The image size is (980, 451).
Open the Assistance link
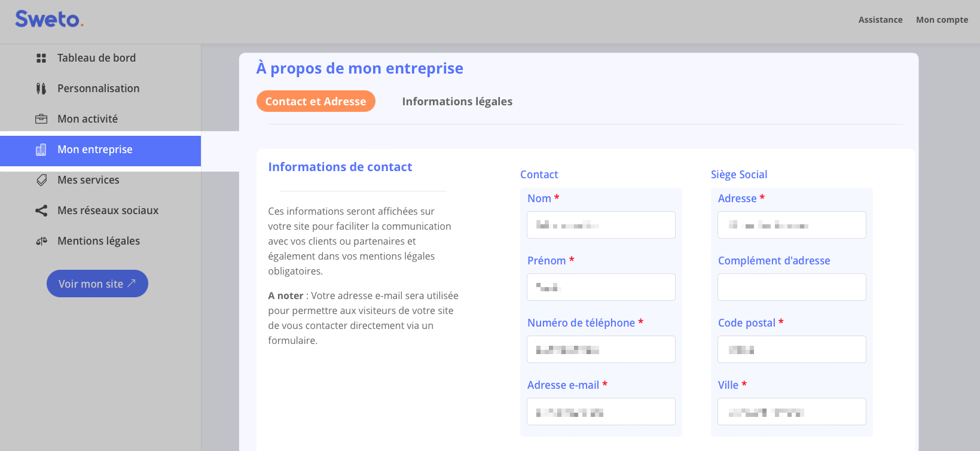pyautogui.click(x=880, y=20)
